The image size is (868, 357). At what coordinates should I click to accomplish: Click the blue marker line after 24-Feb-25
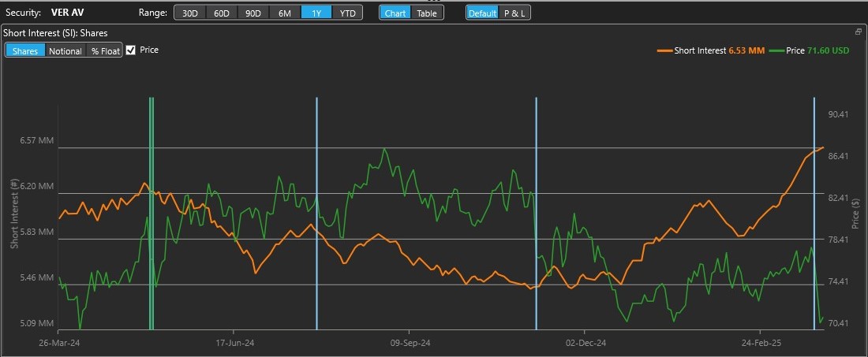(814, 214)
